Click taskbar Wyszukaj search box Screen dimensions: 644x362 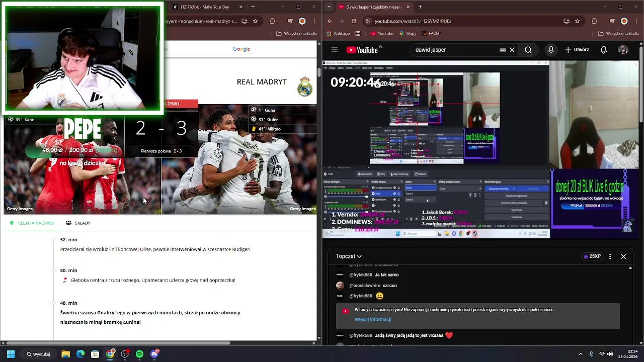(x=39, y=354)
